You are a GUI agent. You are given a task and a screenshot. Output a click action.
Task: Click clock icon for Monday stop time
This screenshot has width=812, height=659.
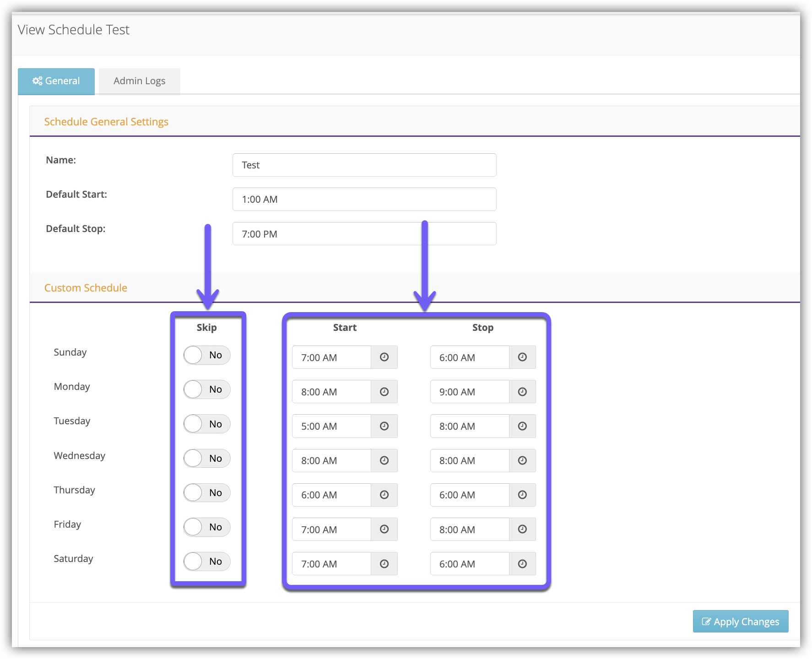coord(522,392)
